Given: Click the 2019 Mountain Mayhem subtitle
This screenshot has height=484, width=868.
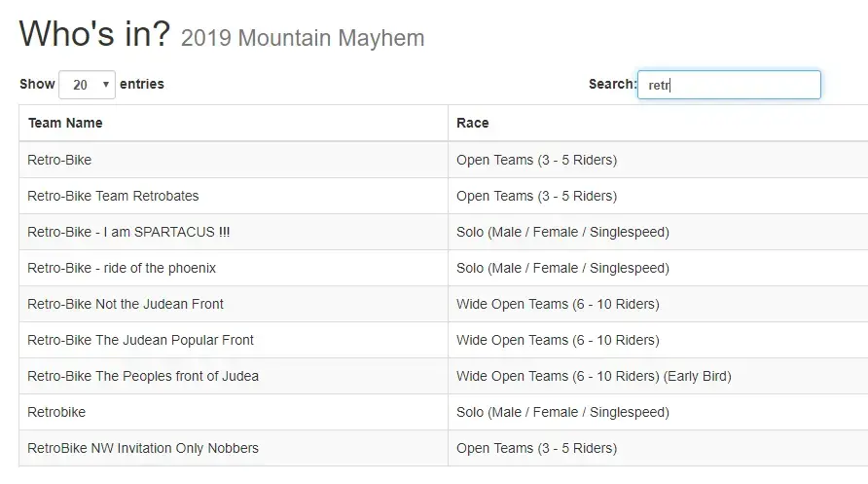Looking at the screenshot, I should click(x=303, y=38).
